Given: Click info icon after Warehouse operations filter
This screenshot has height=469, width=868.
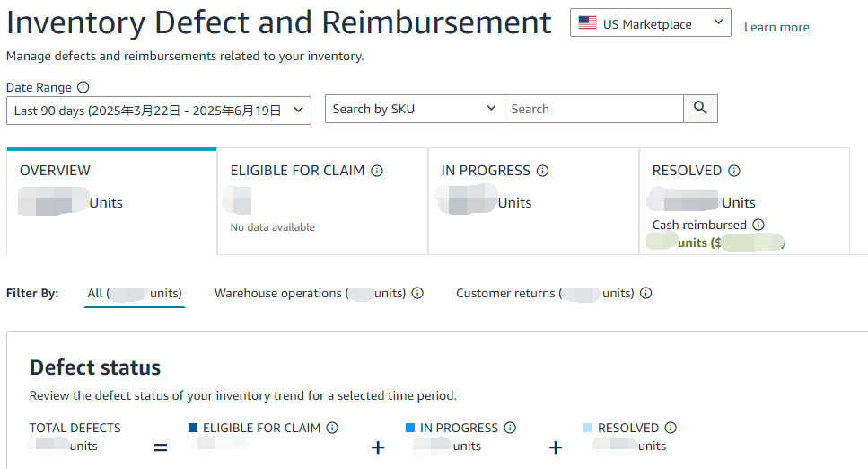Looking at the screenshot, I should coord(417,293).
